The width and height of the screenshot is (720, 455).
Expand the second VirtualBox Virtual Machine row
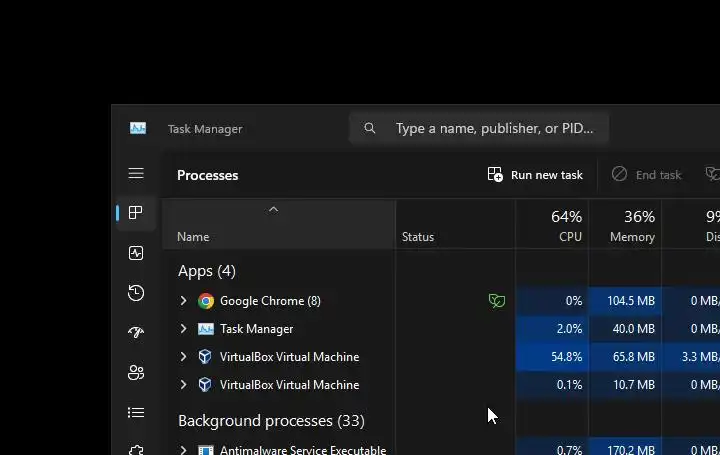pos(183,385)
